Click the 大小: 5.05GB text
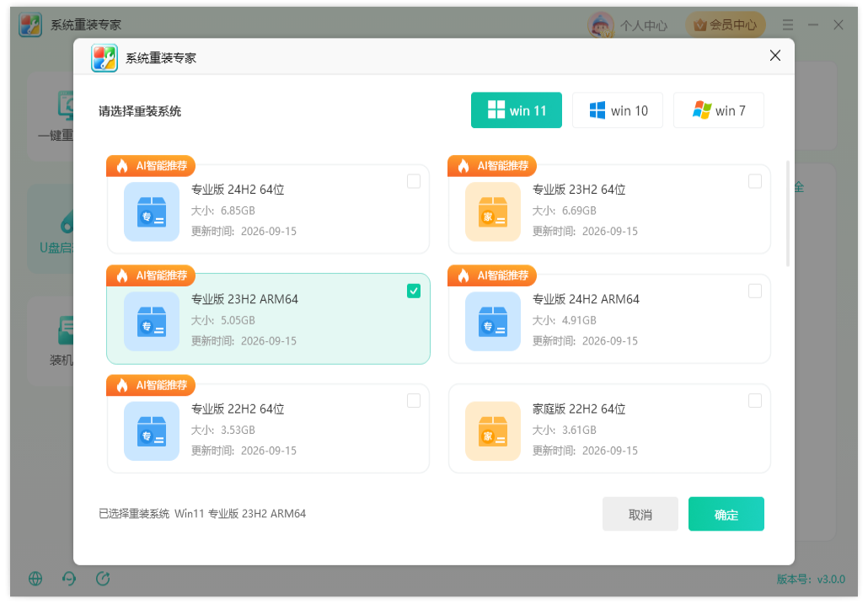 tap(223, 320)
